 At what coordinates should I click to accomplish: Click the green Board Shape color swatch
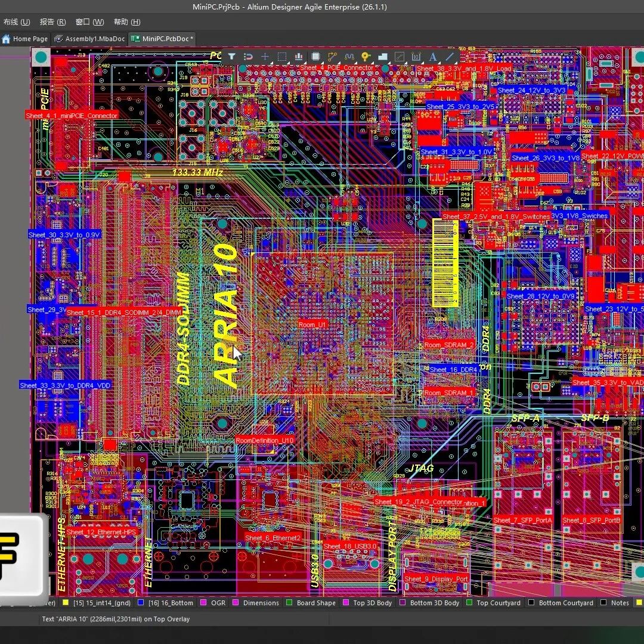tap(289, 602)
